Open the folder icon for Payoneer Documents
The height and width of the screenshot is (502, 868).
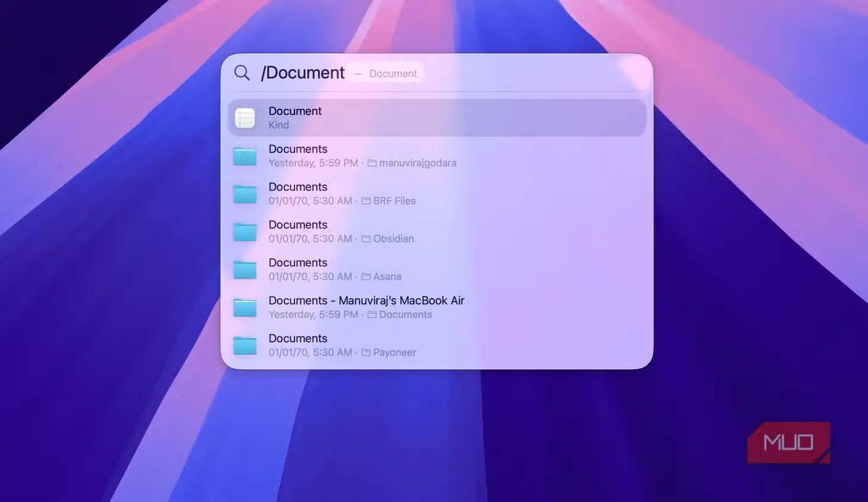245,346
